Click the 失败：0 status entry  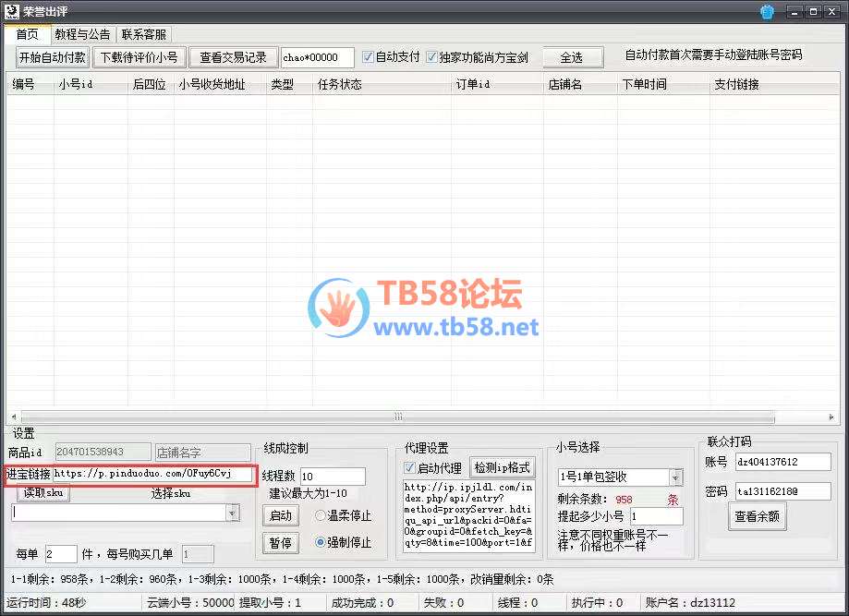coord(444,602)
